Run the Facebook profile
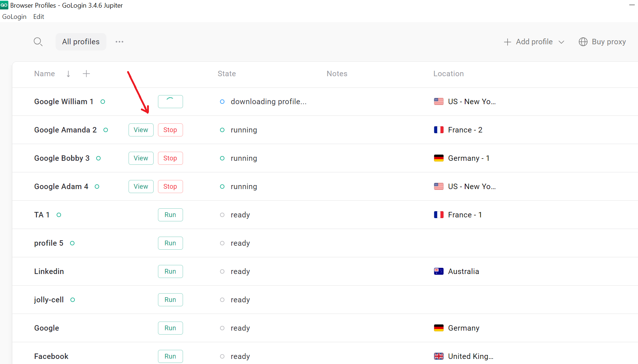 (170, 356)
